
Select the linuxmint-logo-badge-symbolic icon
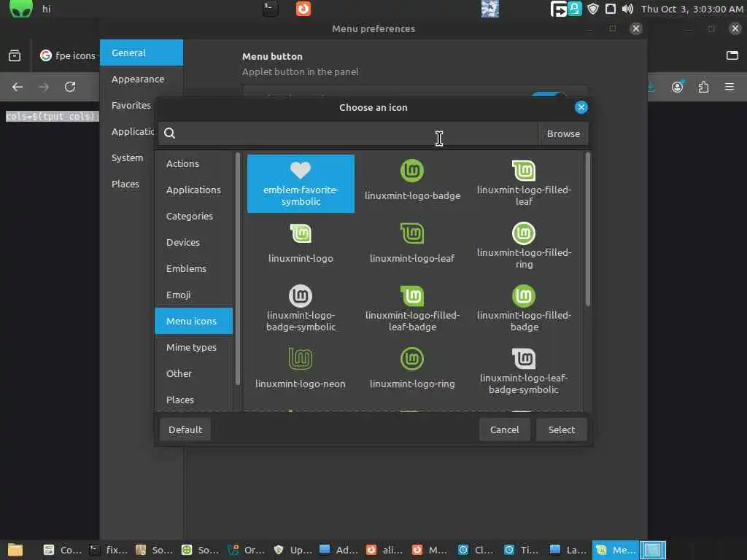pyautogui.click(x=301, y=308)
